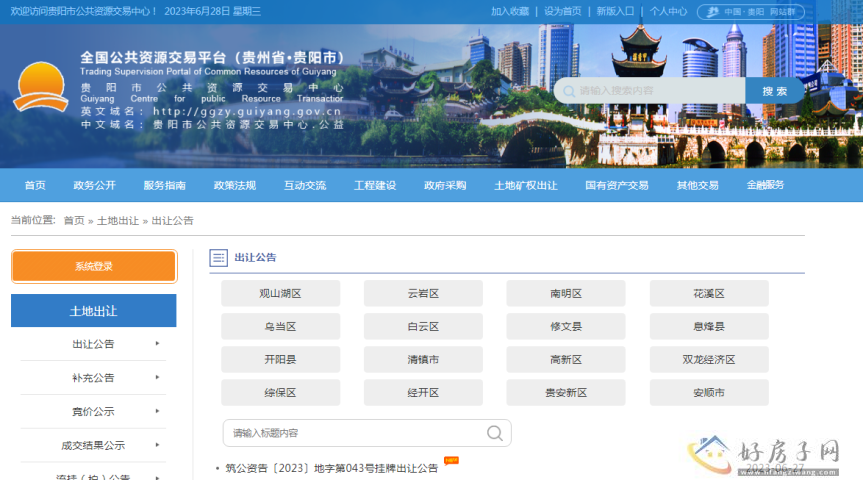Open the 土地矿权出让 menu
This screenshot has width=863, height=480.
coord(526,186)
